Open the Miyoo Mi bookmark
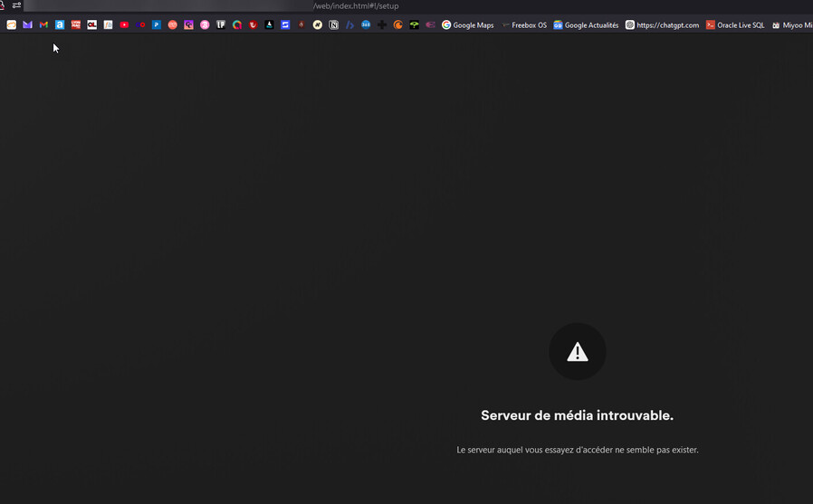Screen dimensions: 813x504 click(x=792, y=24)
